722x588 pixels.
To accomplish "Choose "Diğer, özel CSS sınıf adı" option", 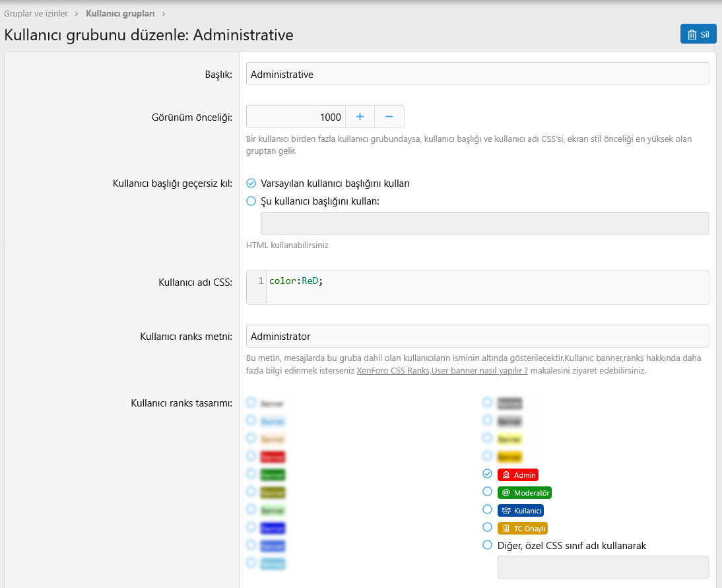I will point(487,545).
